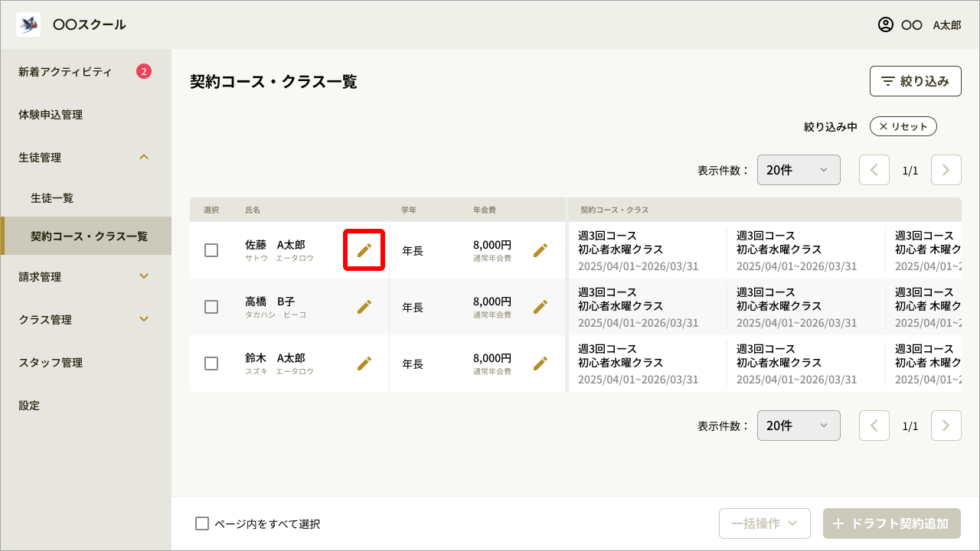Edit 佐藤 A太郎's annual fee via pencil icon
The width and height of the screenshot is (980, 551).
[x=541, y=249]
